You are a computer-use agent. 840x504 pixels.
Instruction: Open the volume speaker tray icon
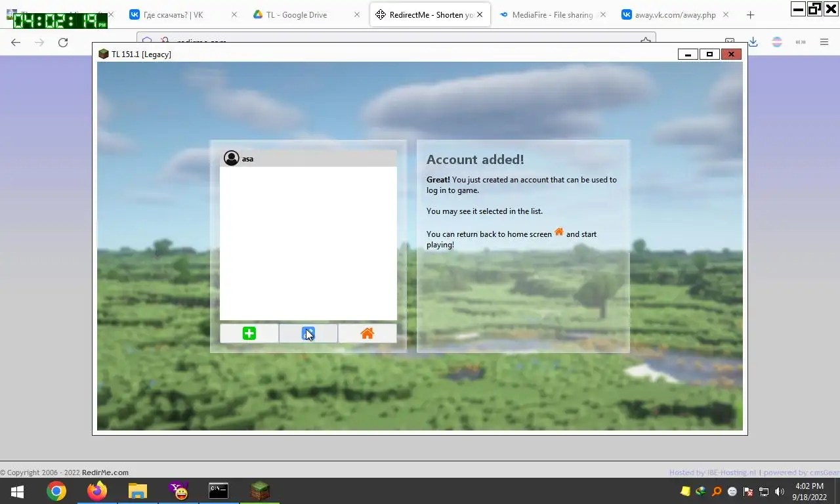tap(780, 491)
